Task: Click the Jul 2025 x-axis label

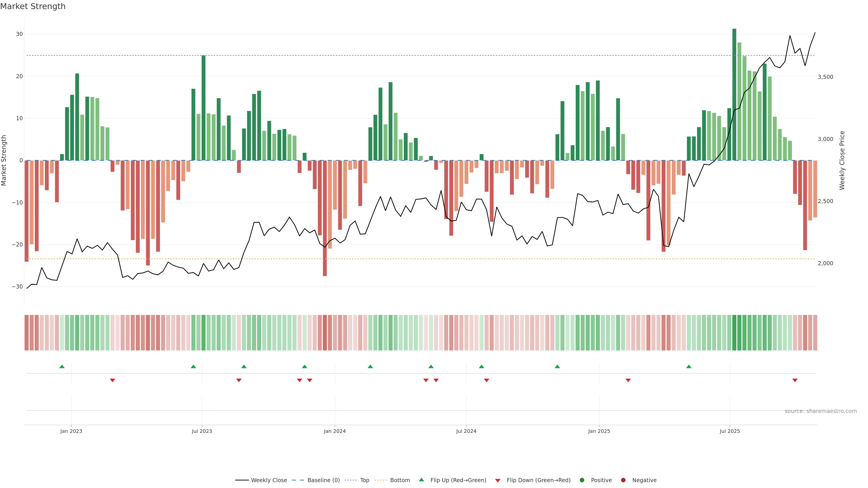Action: [729, 431]
